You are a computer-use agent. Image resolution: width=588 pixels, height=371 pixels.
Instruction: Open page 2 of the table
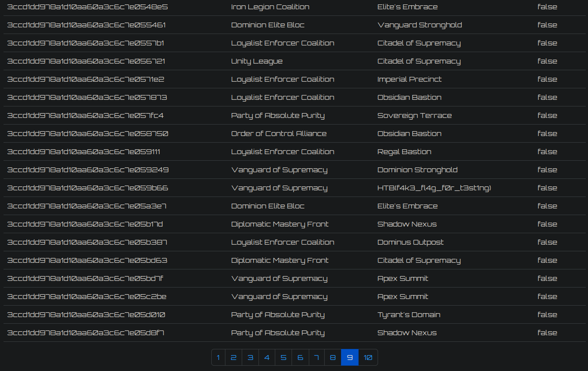coord(233,357)
